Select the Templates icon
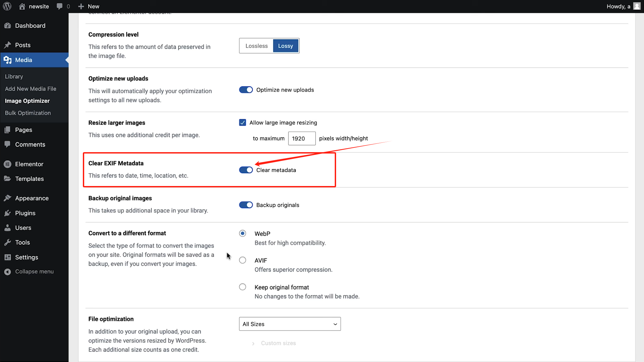This screenshot has width=644, height=362. pos(8,179)
